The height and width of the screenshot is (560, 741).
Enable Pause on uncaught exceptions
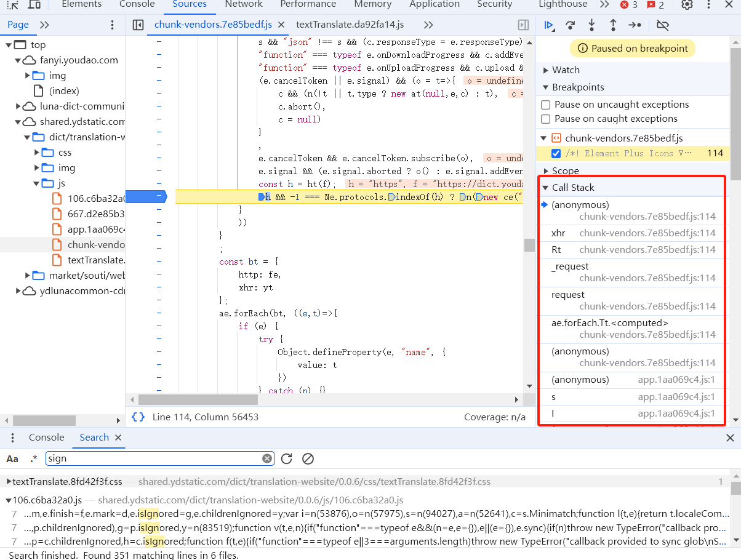[546, 105]
